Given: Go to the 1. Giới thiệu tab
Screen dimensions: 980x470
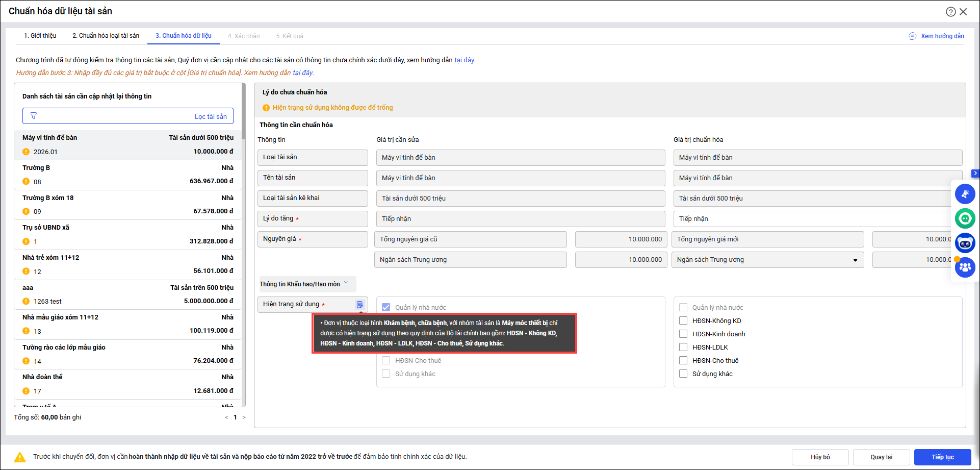Looking at the screenshot, I should (40, 36).
